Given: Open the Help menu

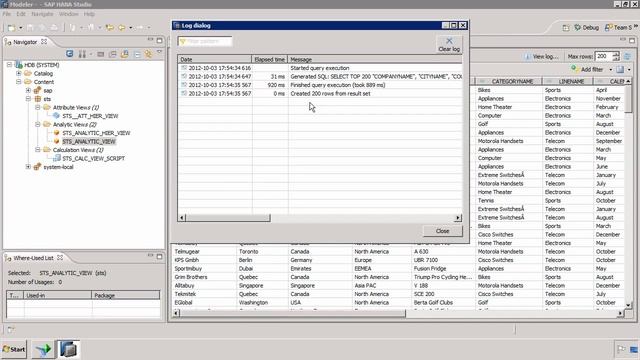Looking at the screenshot, I should [89, 14].
